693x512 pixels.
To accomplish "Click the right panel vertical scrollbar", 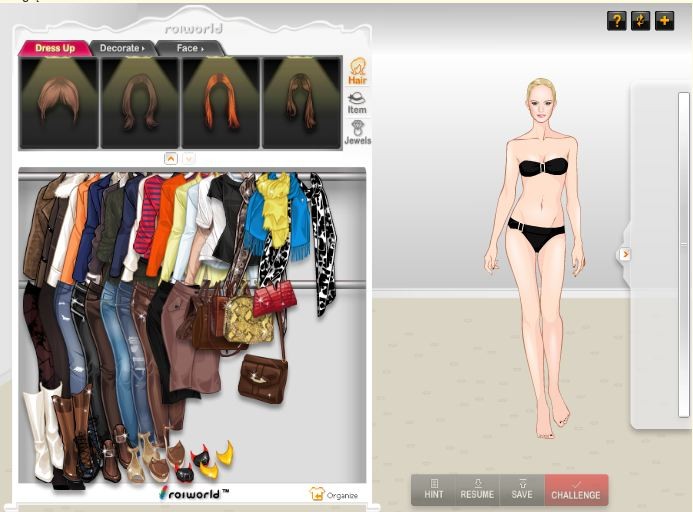I will point(684,250).
